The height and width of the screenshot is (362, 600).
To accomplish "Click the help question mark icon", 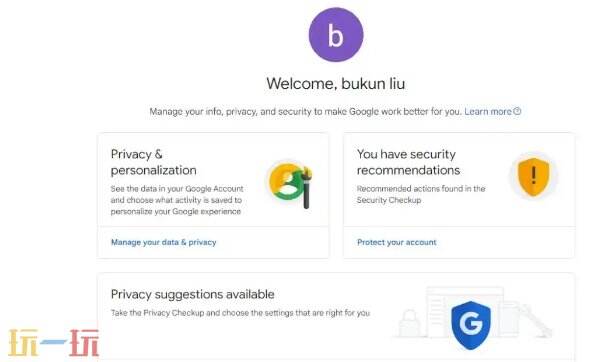I will 517,111.
